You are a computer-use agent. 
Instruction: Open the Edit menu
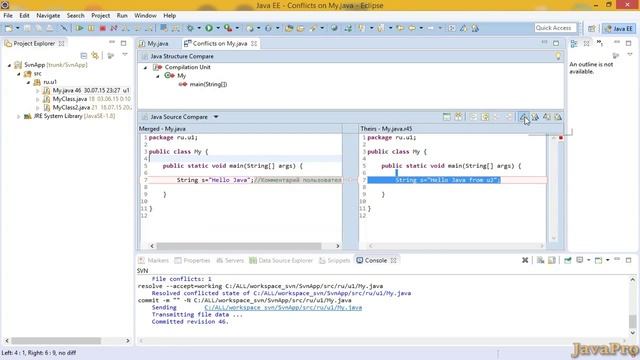pos(24,16)
